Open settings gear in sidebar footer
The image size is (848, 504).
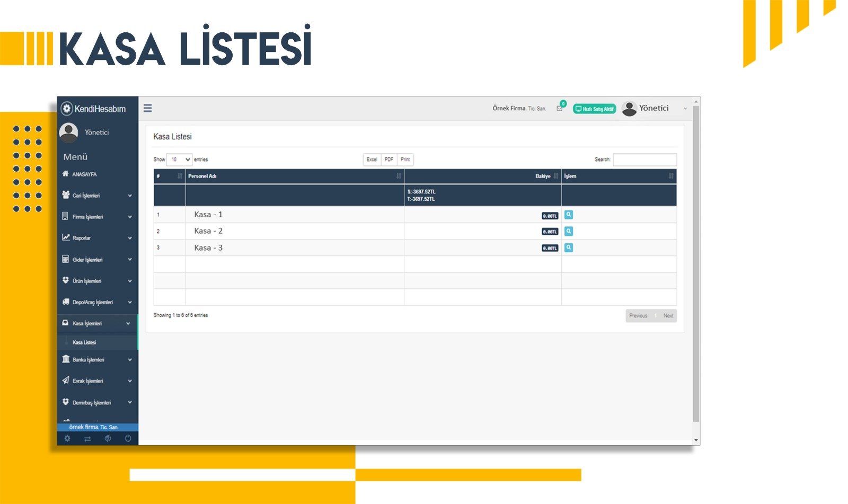[x=67, y=438]
